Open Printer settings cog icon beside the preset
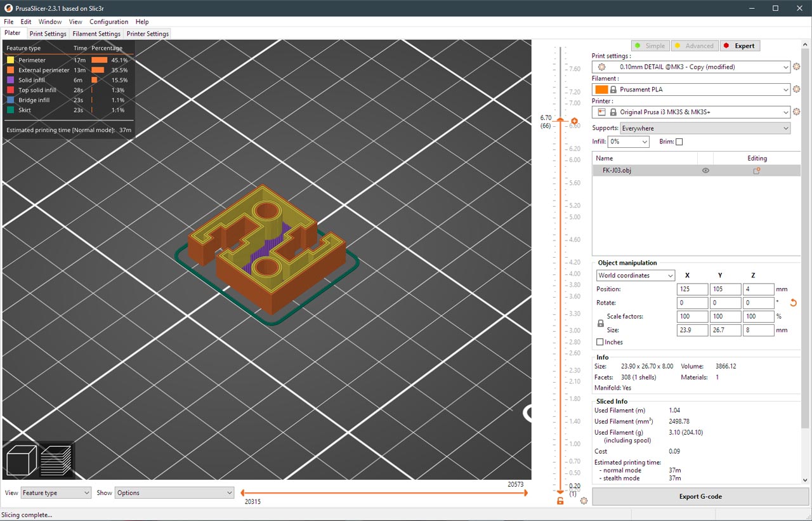The image size is (812, 521). [797, 112]
